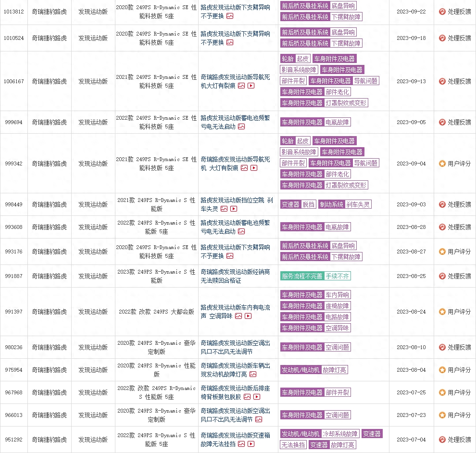
Task: Click the 车身附件及电器 电路故障 tag
Action: [x=315, y=317]
